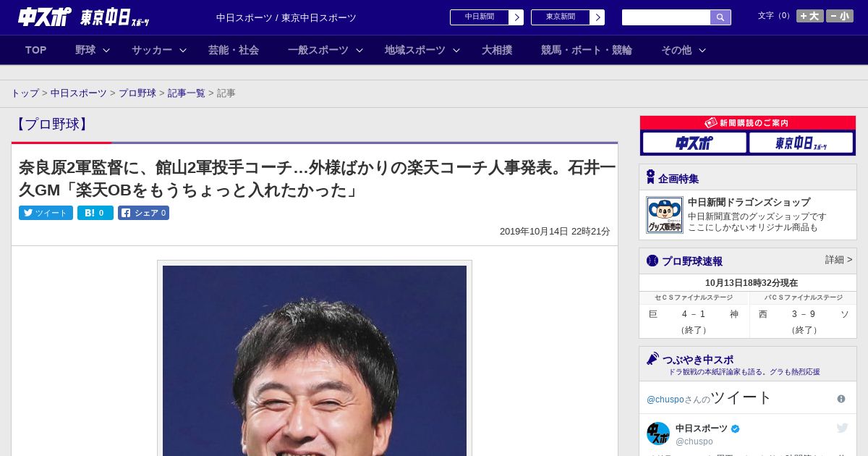Expand the 一般スポーツ menu chevron
This screenshot has width=868, height=456.
tap(359, 51)
